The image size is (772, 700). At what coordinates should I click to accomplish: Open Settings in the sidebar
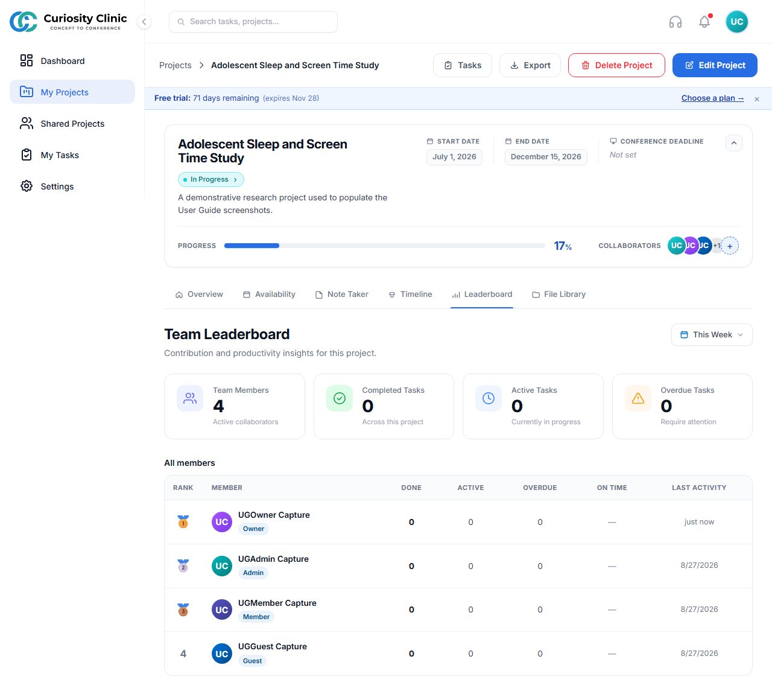[72, 186]
